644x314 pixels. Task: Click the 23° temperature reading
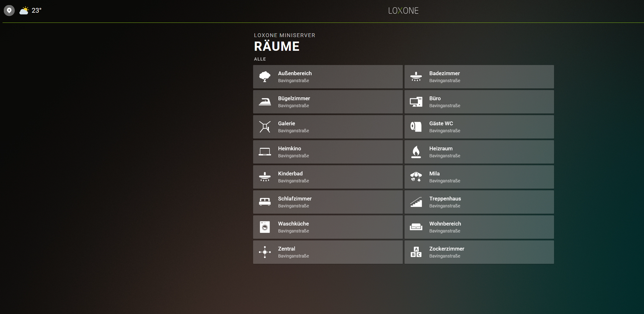coord(36,10)
